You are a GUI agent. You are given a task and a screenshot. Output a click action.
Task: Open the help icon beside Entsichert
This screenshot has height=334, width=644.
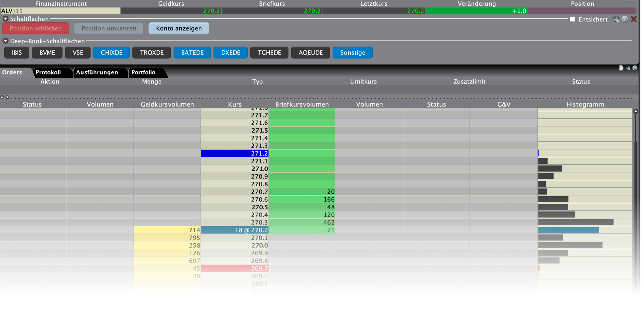point(625,19)
